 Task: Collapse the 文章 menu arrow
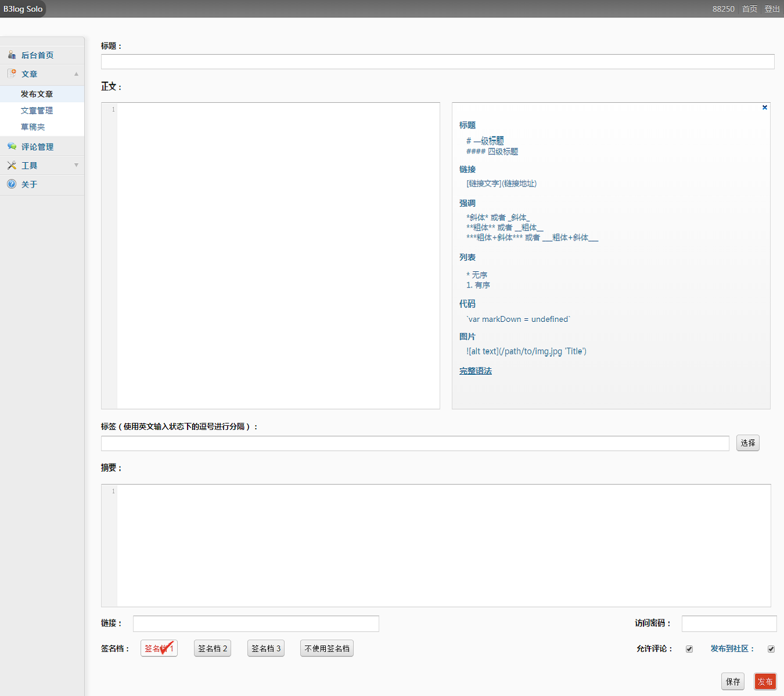[x=76, y=74]
